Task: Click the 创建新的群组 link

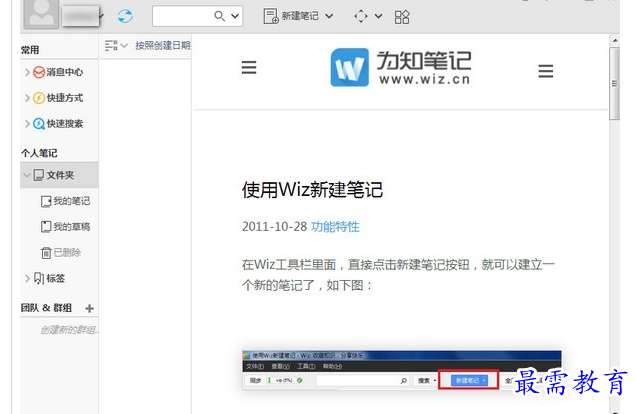Action: 69,330
